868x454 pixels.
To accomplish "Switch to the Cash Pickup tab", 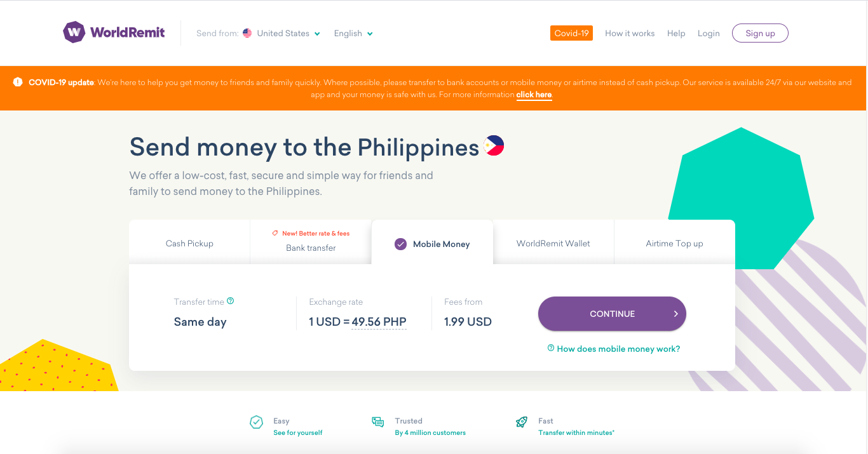I will tap(189, 242).
